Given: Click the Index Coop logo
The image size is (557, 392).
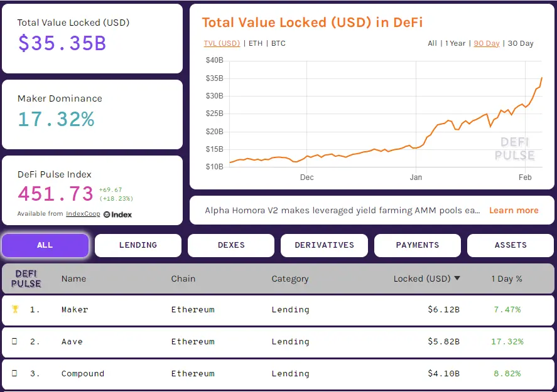Looking at the screenshot, I should click(x=117, y=215).
